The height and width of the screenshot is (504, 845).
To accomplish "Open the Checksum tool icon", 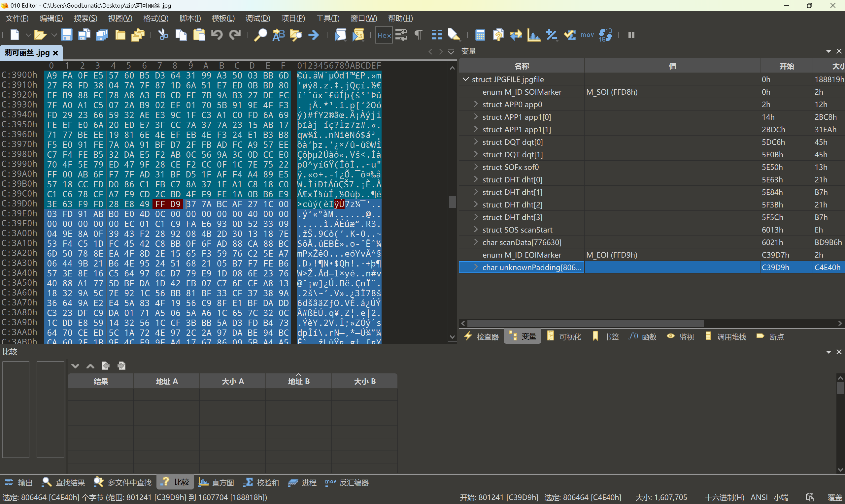I will click(570, 35).
